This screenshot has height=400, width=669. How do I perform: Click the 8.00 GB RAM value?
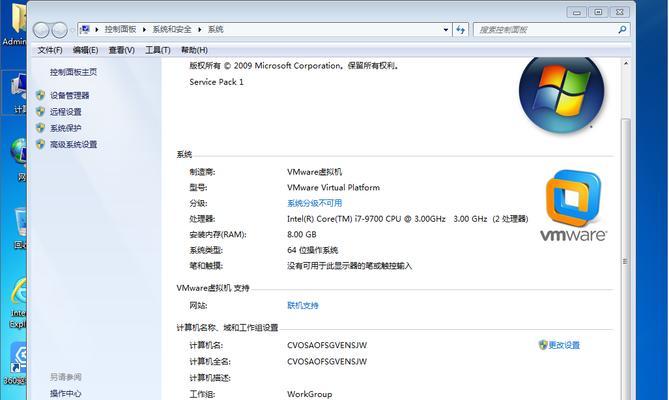pos(302,235)
